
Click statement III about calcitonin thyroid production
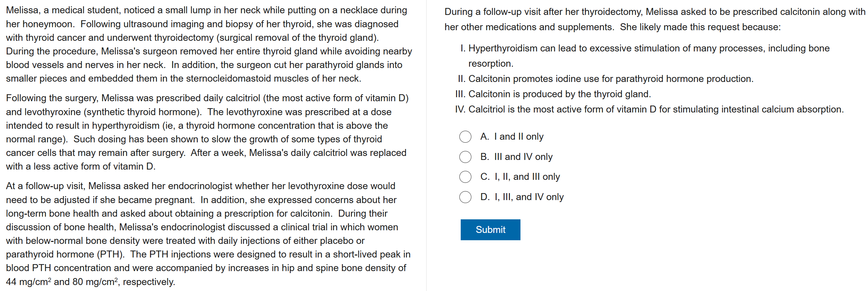559,94
